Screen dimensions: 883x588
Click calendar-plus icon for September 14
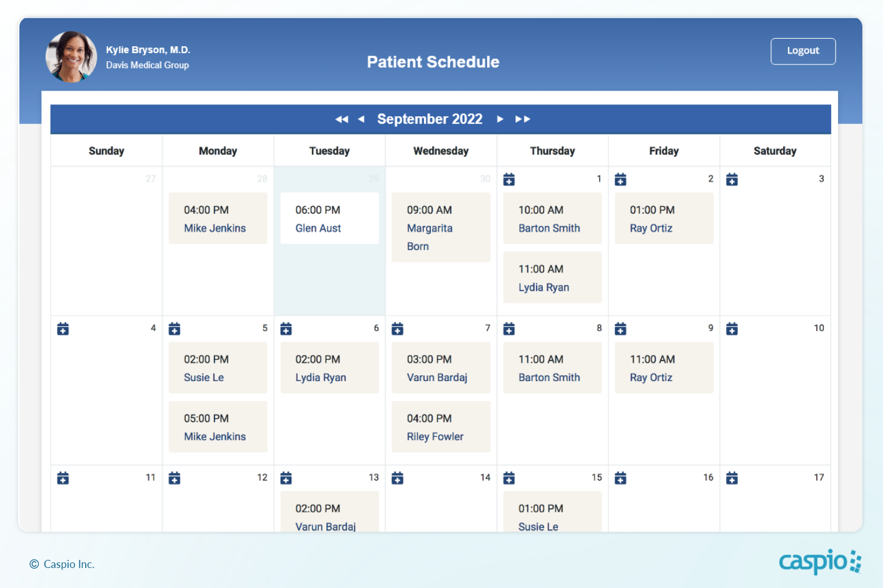398,479
